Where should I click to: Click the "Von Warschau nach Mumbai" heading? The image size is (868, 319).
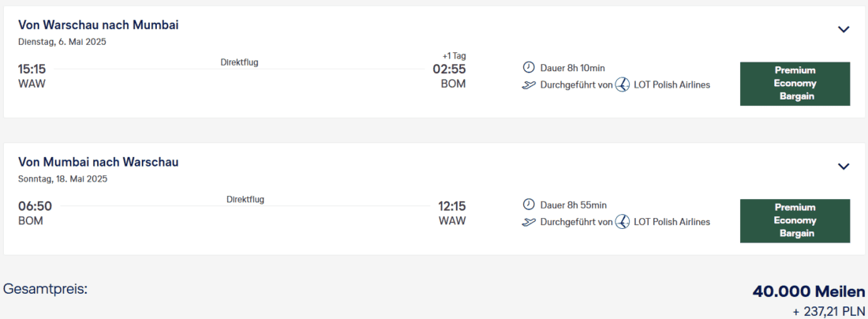pyautogui.click(x=99, y=25)
